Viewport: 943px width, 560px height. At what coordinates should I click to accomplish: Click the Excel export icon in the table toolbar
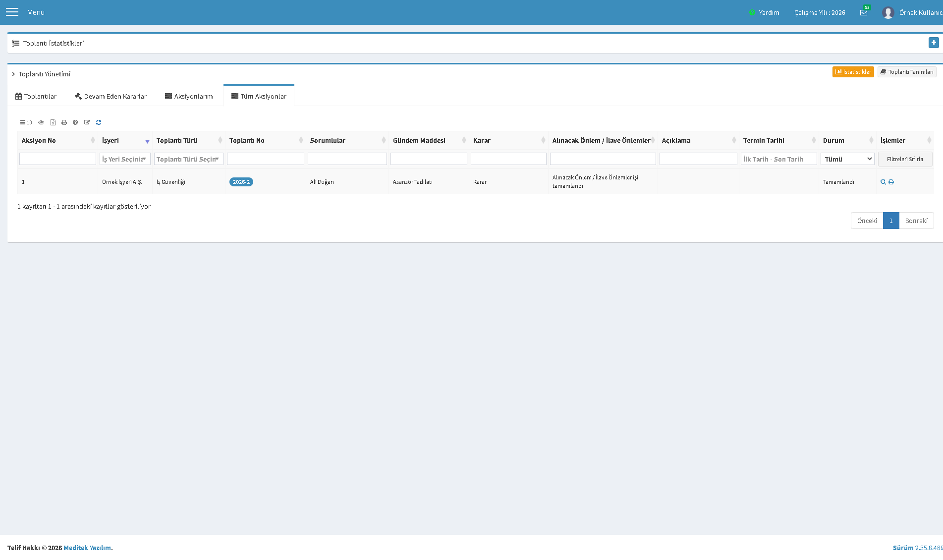pos(53,122)
